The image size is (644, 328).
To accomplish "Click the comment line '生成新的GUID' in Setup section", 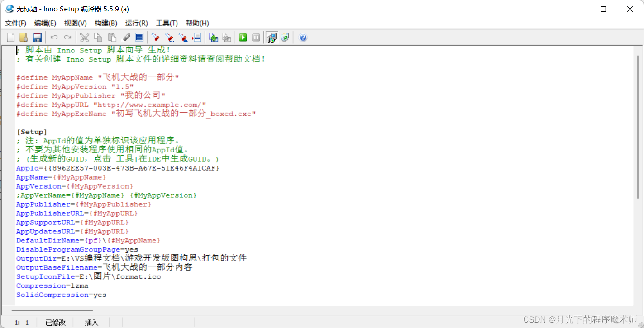I will 118,159.
